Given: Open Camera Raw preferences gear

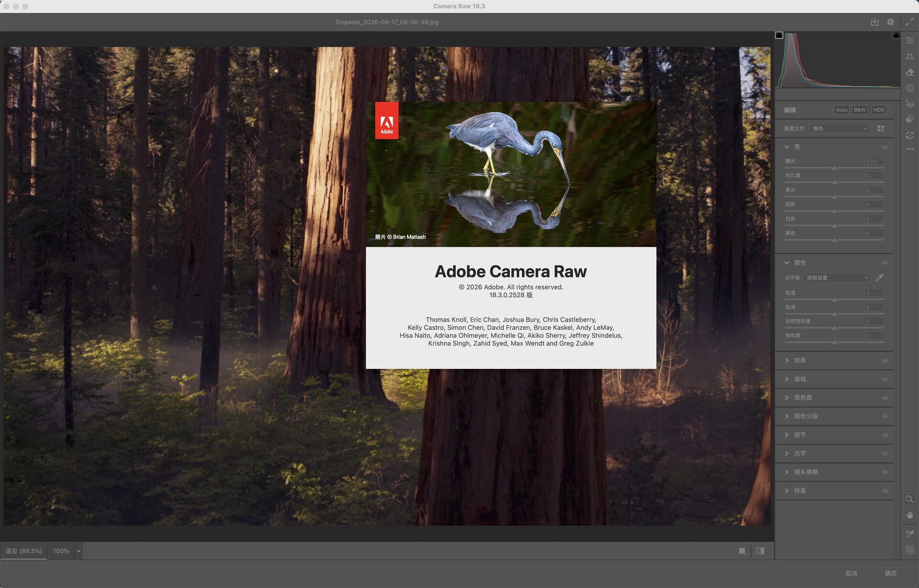Looking at the screenshot, I should click(890, 22).
